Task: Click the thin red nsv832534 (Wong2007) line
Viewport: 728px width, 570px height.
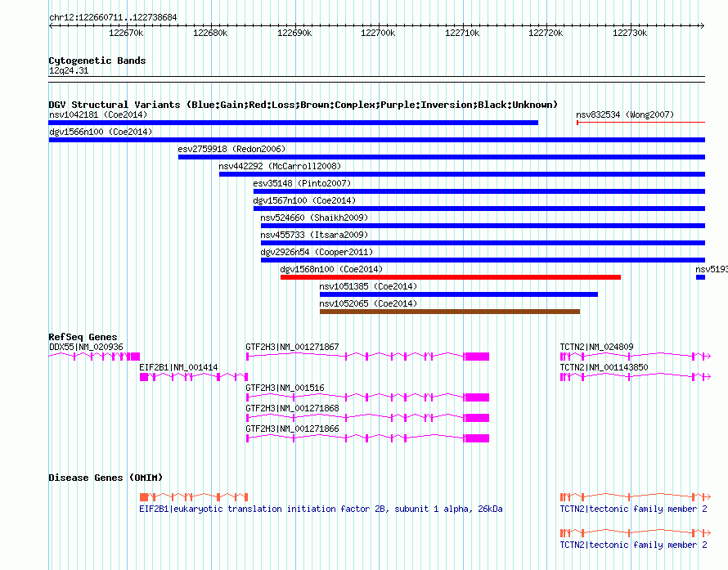Action: click(x=640, y=123)
